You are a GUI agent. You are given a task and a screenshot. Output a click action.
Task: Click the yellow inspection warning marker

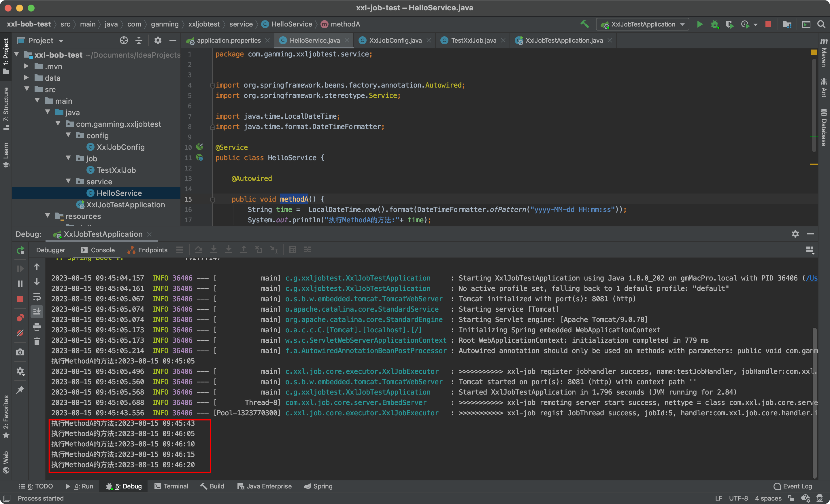814,52
